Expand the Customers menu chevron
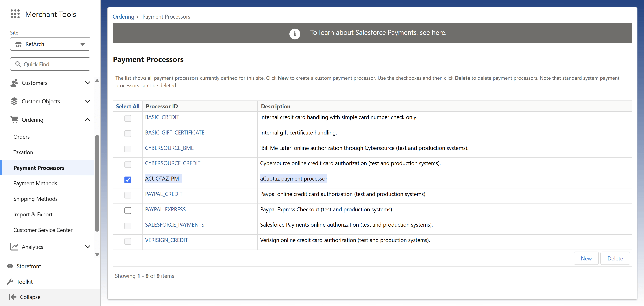The width and height of the screenshot is (644, 306). [88, 83]
